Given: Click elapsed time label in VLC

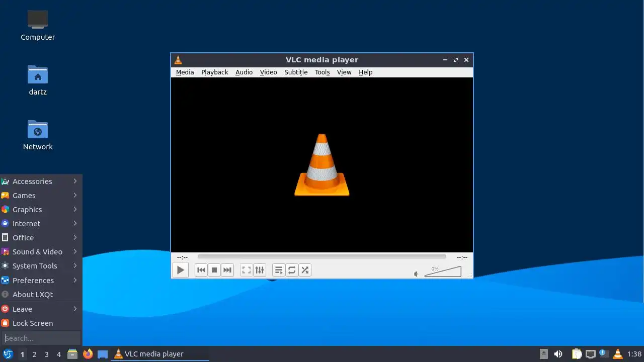Looking at the screenshot, I should point(182,257).
